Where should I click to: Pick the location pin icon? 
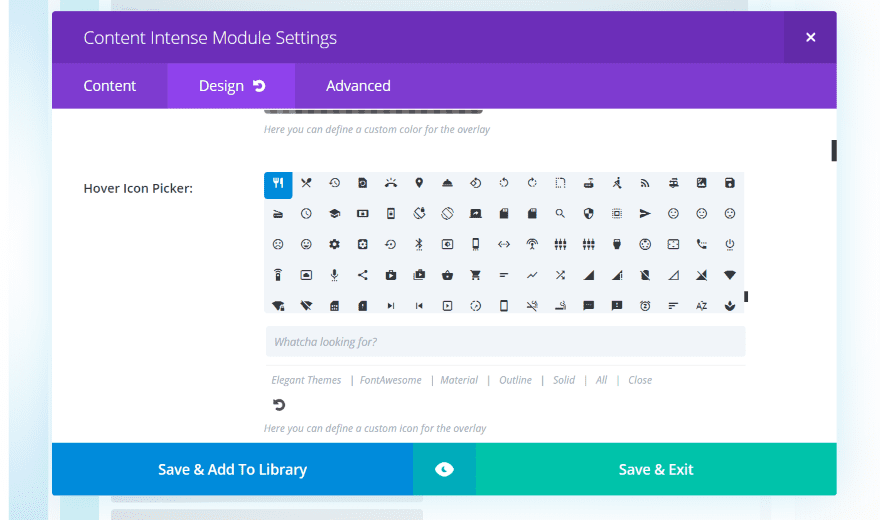[x=419, y=183]
